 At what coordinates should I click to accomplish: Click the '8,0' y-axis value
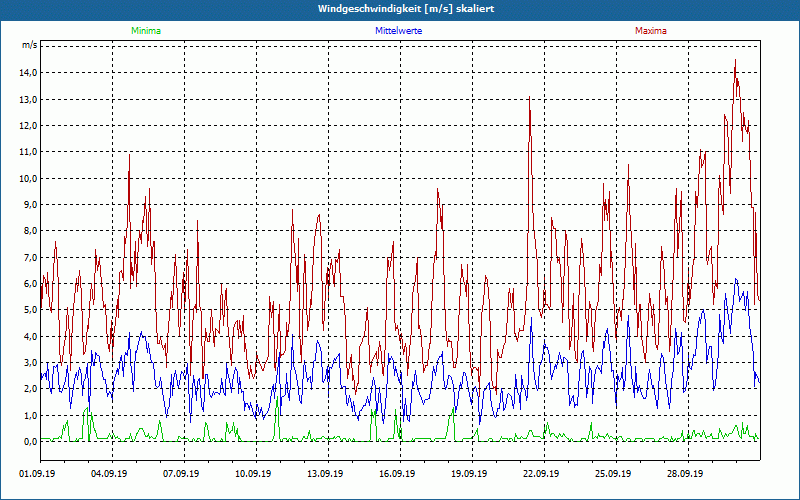tap(31, 231)
